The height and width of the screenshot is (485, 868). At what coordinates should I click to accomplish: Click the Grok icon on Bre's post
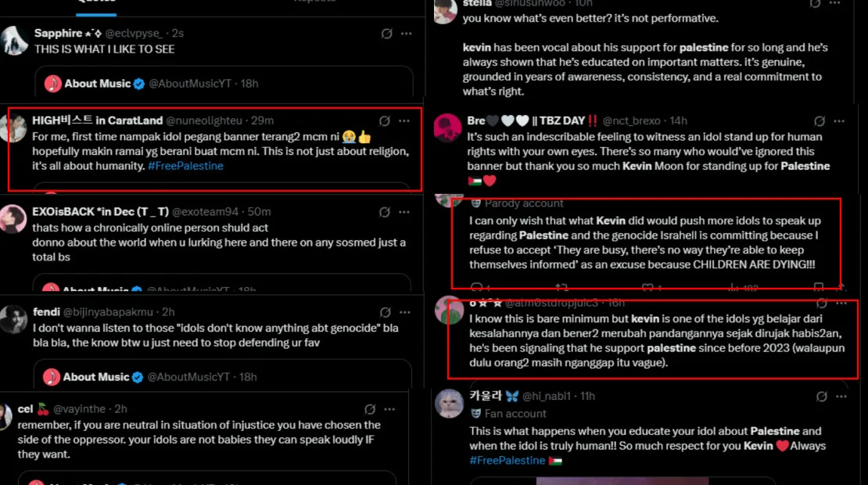tap(820, 121)
